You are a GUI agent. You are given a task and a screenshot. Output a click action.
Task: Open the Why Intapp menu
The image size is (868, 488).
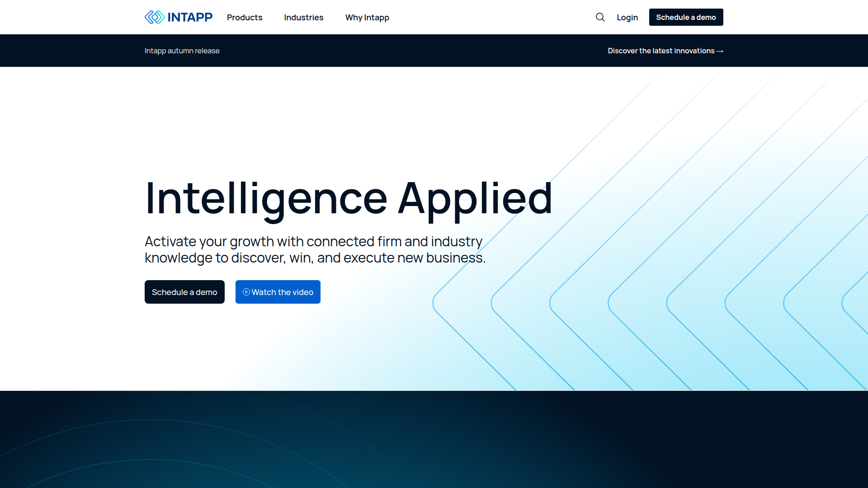point(367,17)
